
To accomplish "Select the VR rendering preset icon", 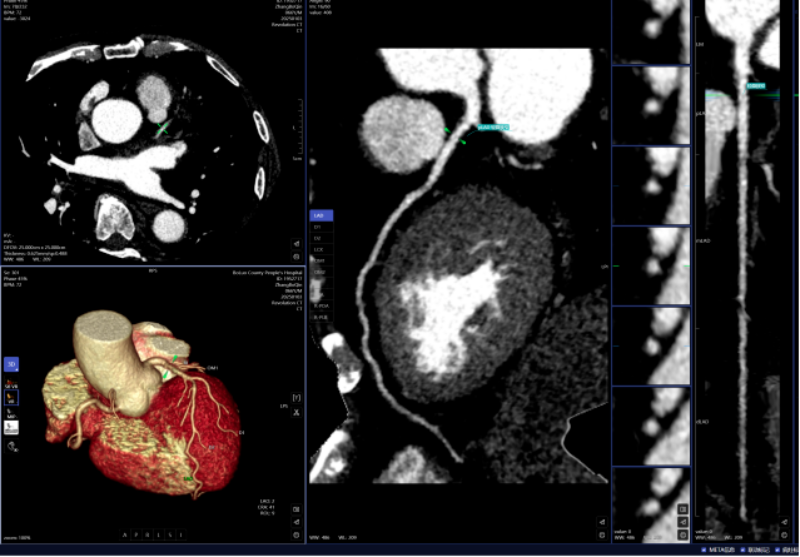I will [11, 397].
